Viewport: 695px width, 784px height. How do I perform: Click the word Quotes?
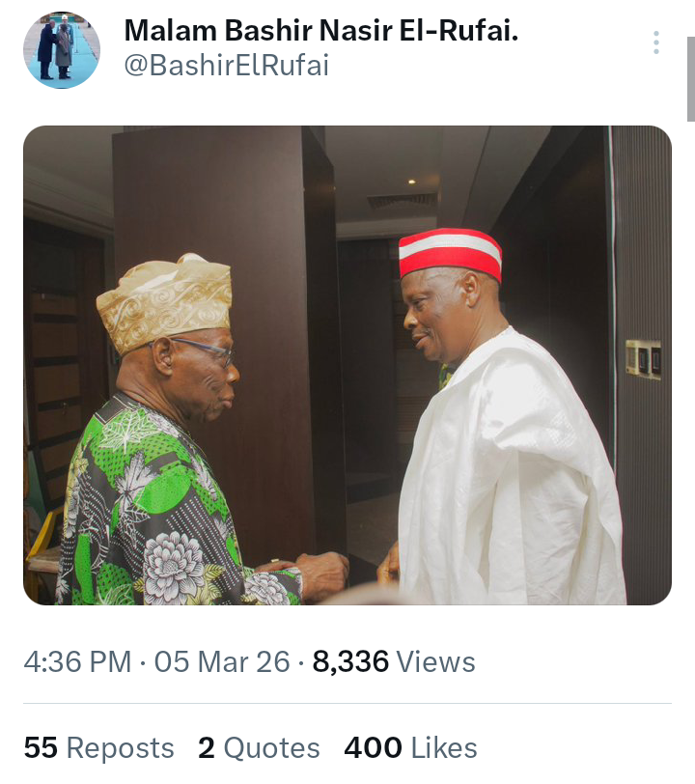[271, 747]
